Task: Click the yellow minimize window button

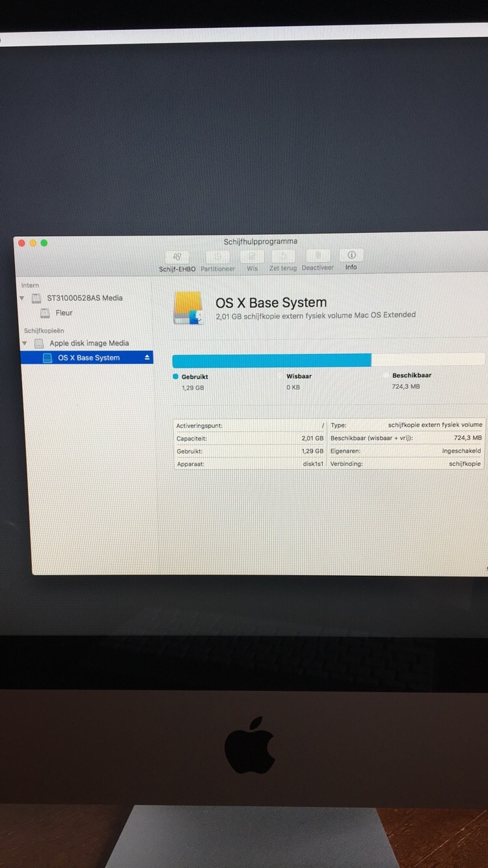Action: pyautogui.click(x=33, y=243)
